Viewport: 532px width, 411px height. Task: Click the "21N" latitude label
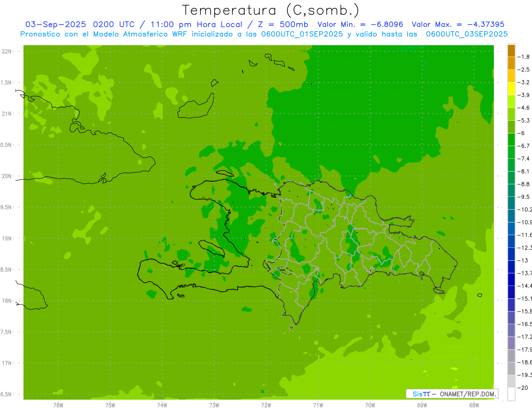pyautogui.click(x=7, y=114)
